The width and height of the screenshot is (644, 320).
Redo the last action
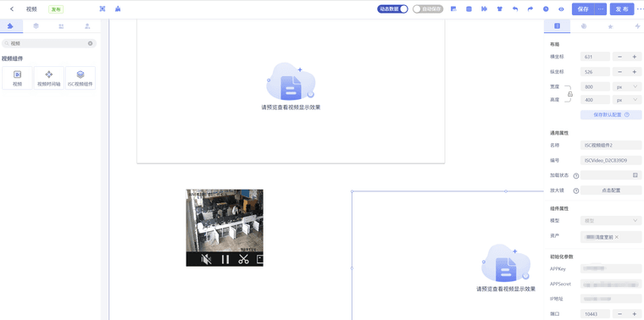530,9
